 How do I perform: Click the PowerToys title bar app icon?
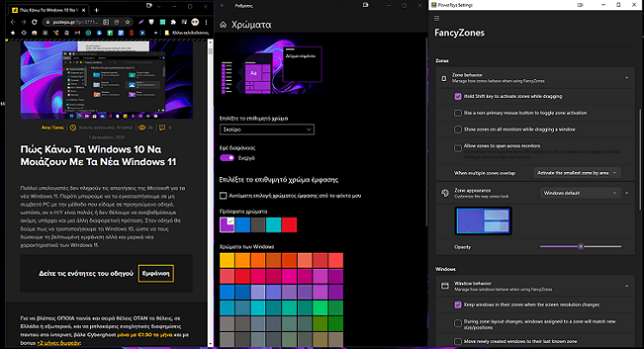434,5
